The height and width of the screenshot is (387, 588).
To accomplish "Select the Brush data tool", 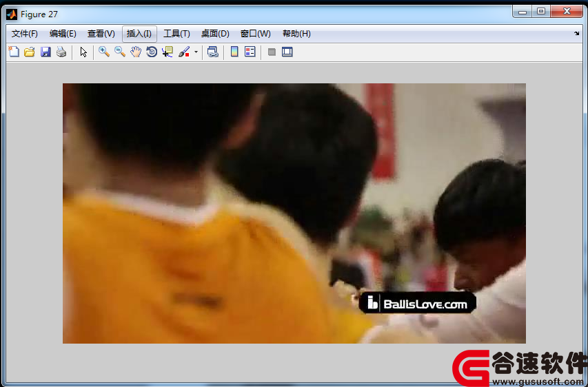I will click(x=184, y=52).
